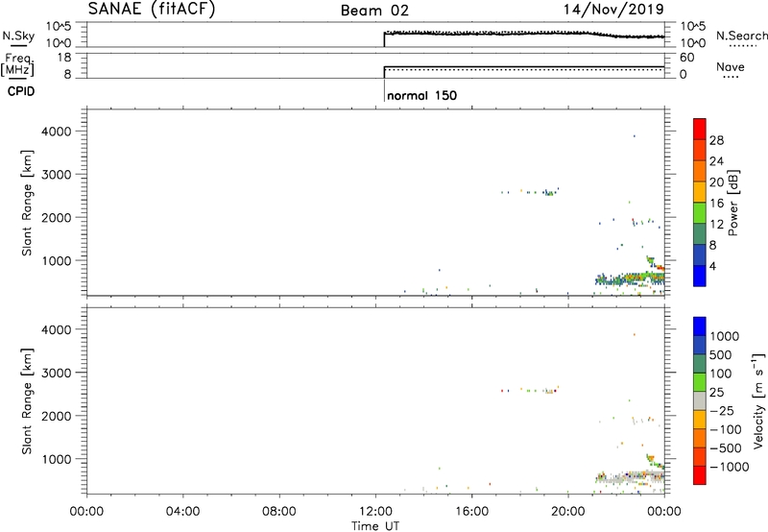
Task: Select the 08:00 time tick label
Action: (279, 512)
